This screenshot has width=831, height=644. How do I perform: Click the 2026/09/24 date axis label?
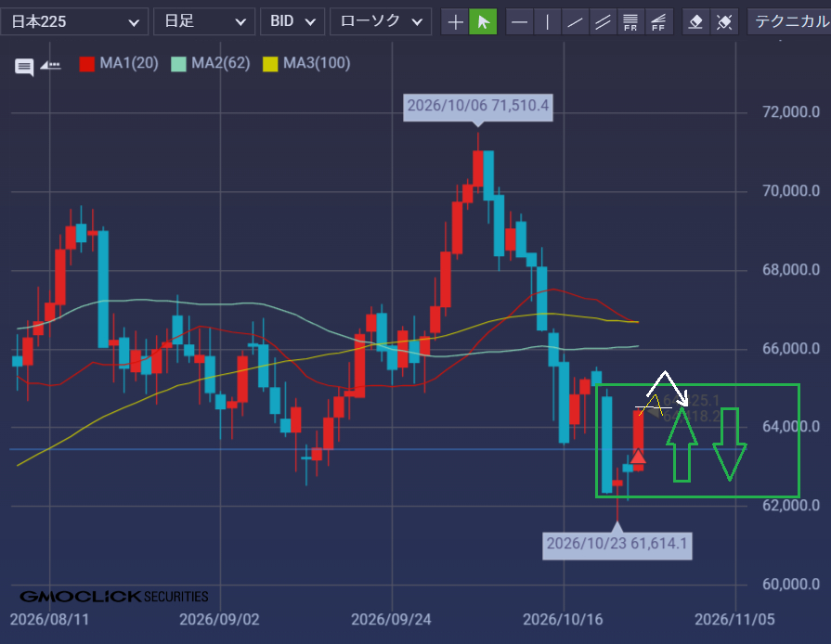pos(391,620)
